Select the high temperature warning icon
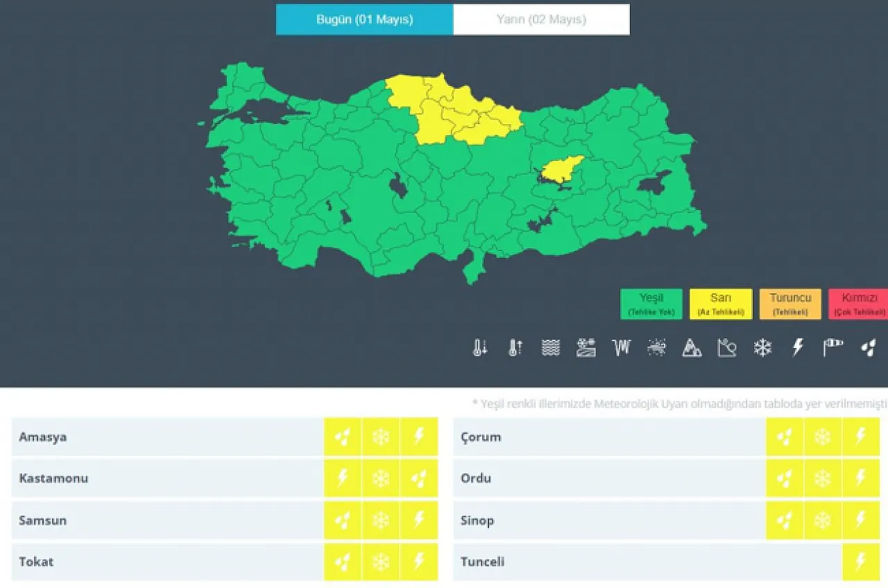 515,347
